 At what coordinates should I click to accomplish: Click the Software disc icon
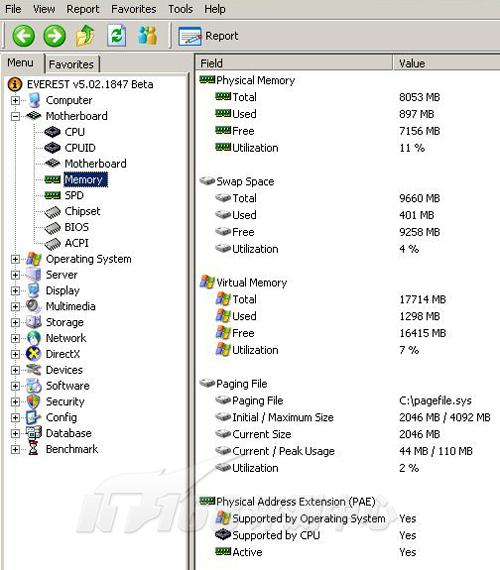tap(34, 386)
